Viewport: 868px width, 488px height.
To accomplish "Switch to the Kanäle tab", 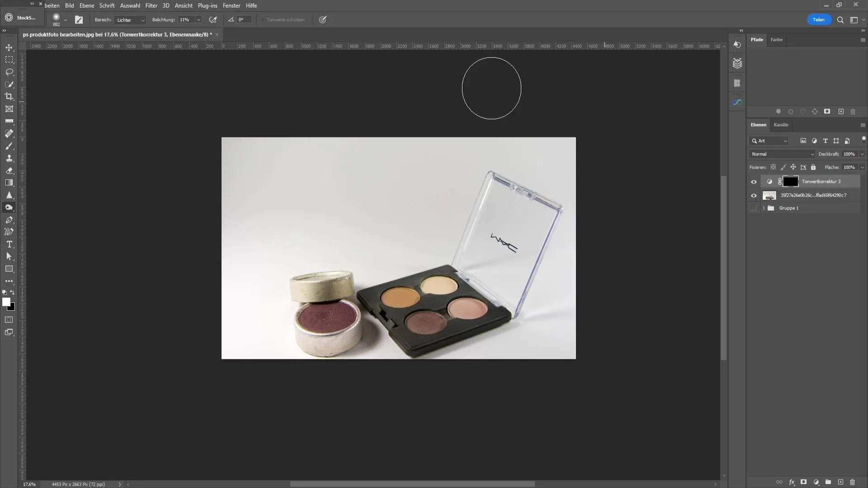I will tap(781, 125).
